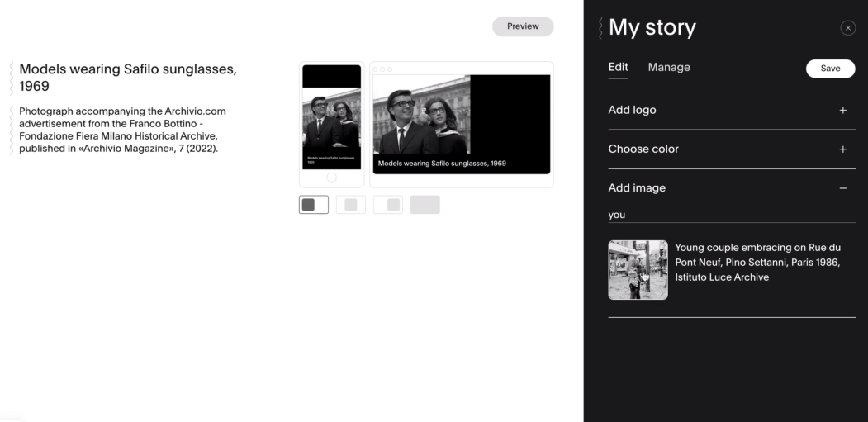Screen dimensions: 868x422
Task: Click the wavy handle beside the description paragraph
Action: tap(11, 130)
